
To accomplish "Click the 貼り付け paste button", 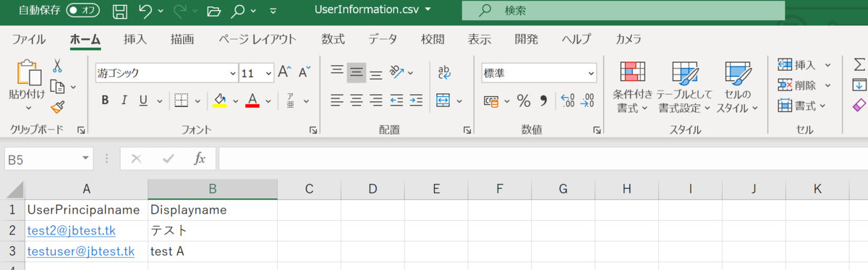I will 27,85.
